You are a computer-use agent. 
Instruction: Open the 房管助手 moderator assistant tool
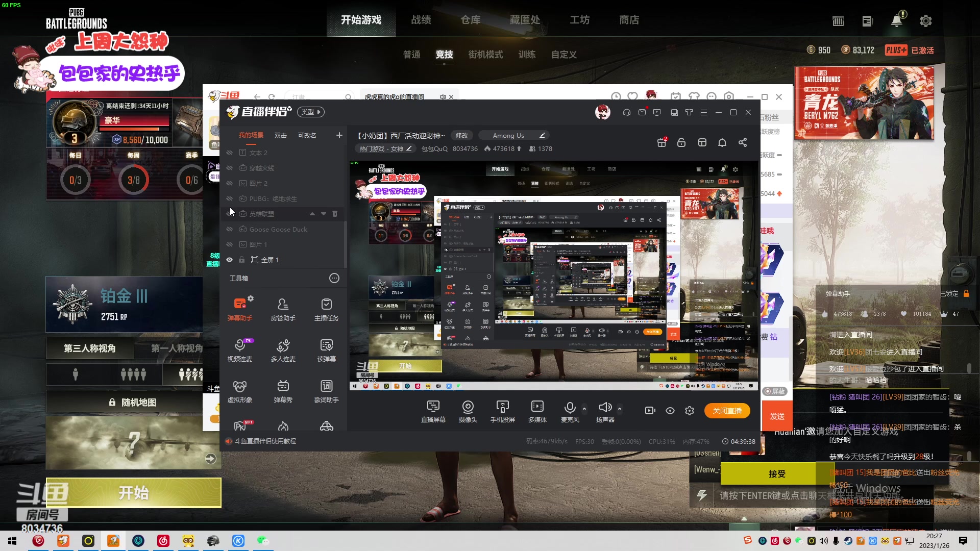pyautogui.click(x=283, y=309)
